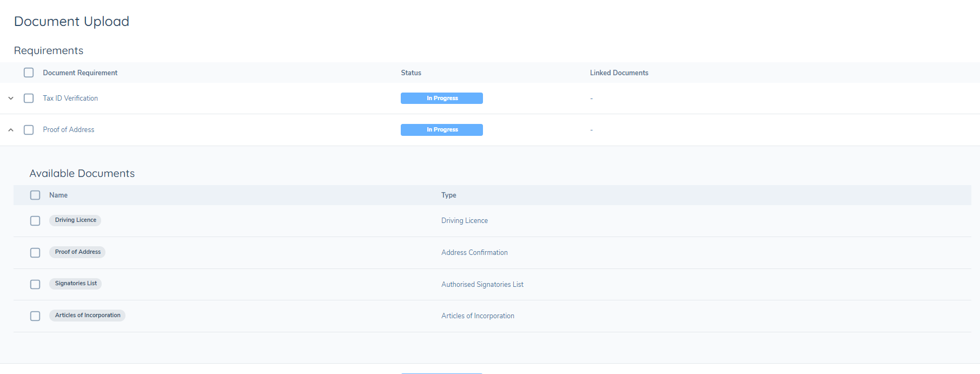Open the Tax ID Verification requirement link

(70, 99)
